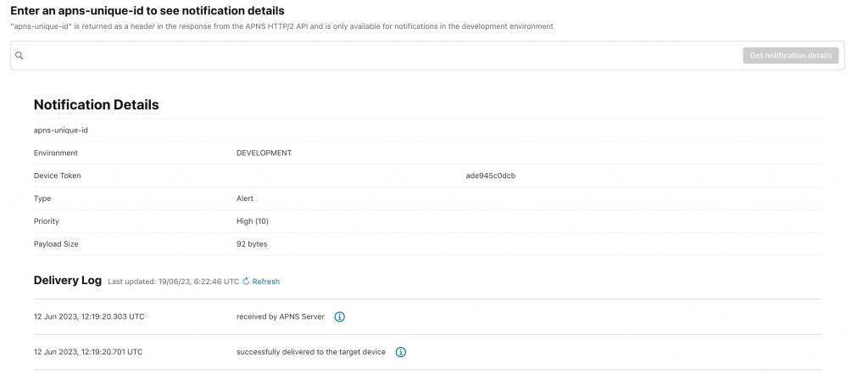Click the 92 bytes payload size value
868x374 pixels.
(252, 244)
